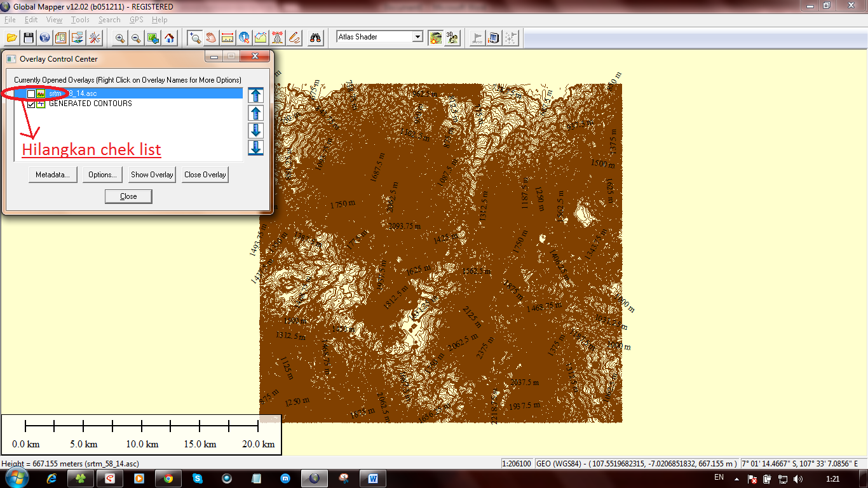
Task: Select the Path Profile tool
Action: click(261, 38)
